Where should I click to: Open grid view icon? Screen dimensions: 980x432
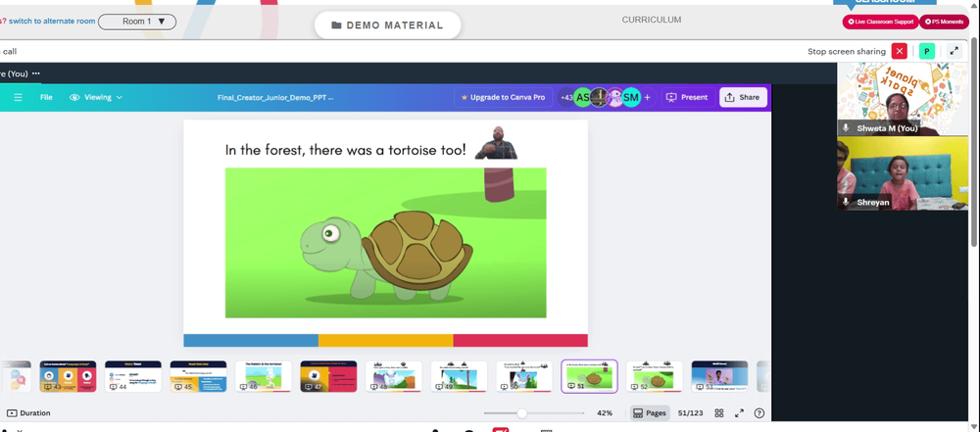pos(719,413)
